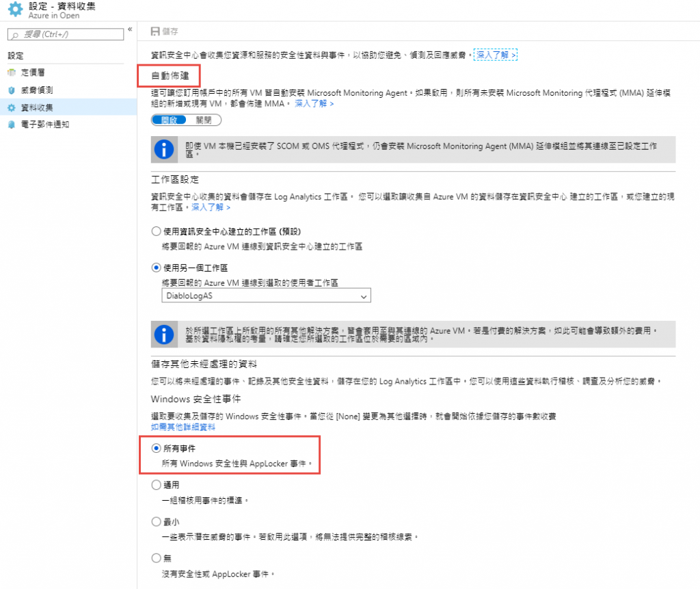
Task: Click the search magnifier icon
Action: click(x=15, y=35)
